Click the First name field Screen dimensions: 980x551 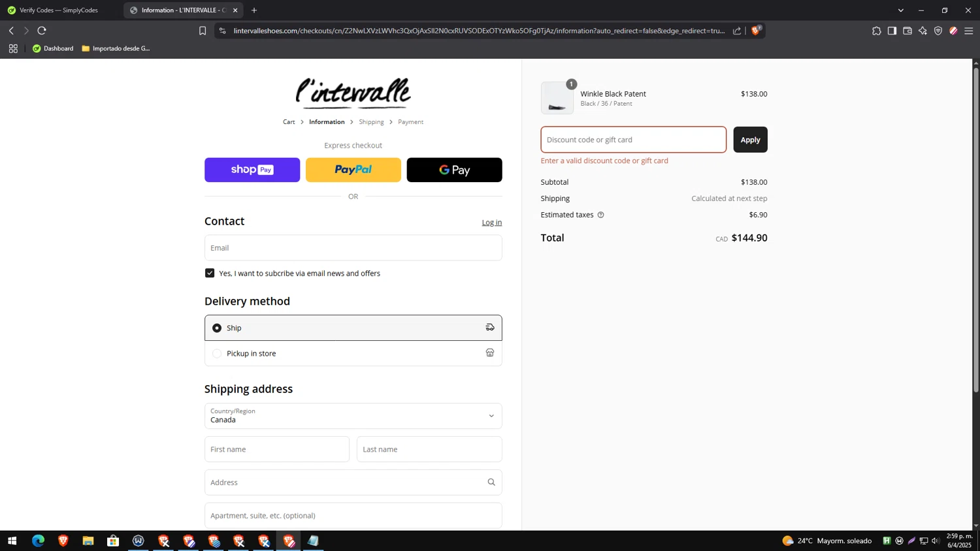coord(277,449)
